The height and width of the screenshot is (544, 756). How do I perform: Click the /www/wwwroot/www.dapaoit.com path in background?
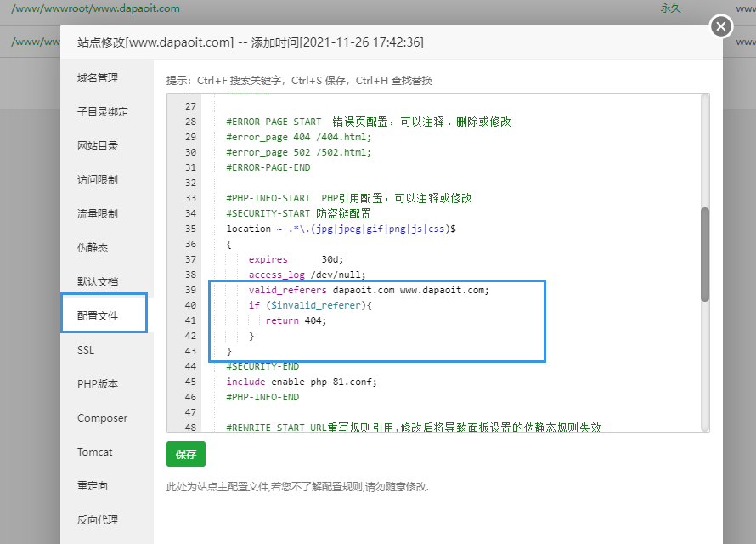[x=95, y=8]
